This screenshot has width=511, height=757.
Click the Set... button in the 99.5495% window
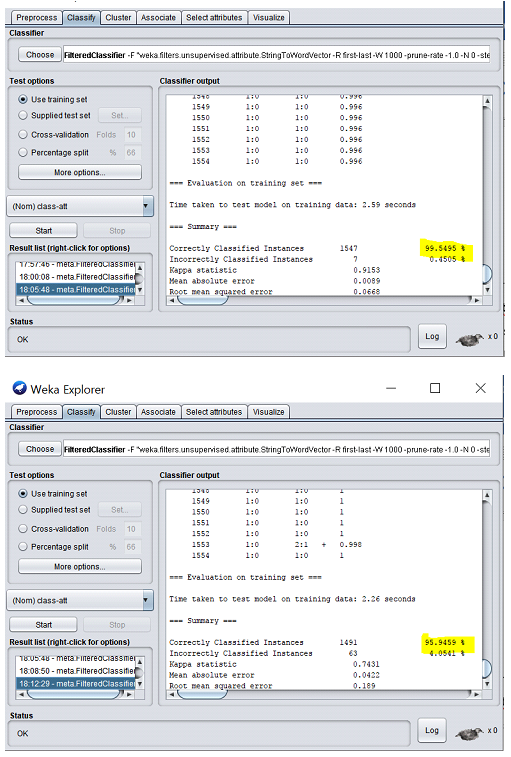pyautogui.click(x=120, y=115)
